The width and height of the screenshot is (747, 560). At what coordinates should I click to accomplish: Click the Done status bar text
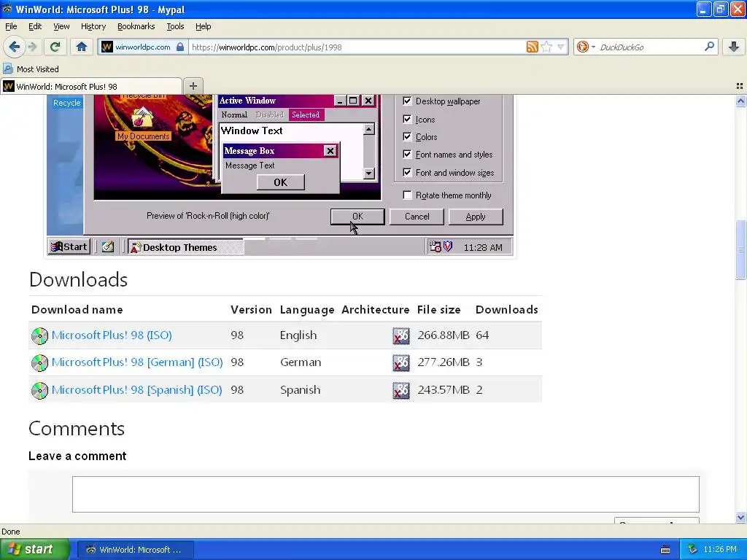pos(10,532)
